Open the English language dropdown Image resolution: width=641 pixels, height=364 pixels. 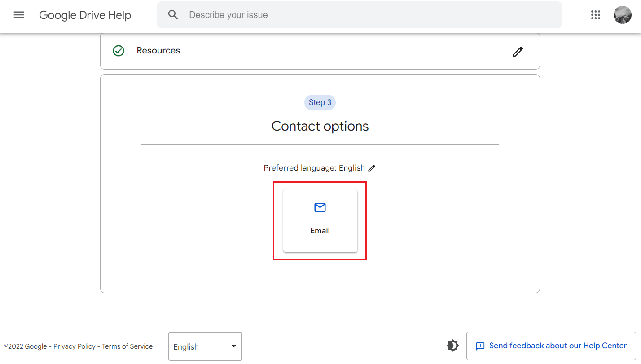coord(205,346)
